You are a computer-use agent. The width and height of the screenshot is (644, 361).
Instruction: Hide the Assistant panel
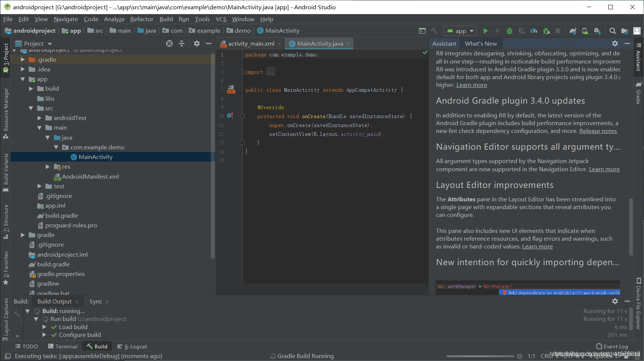tap(627, 43)
